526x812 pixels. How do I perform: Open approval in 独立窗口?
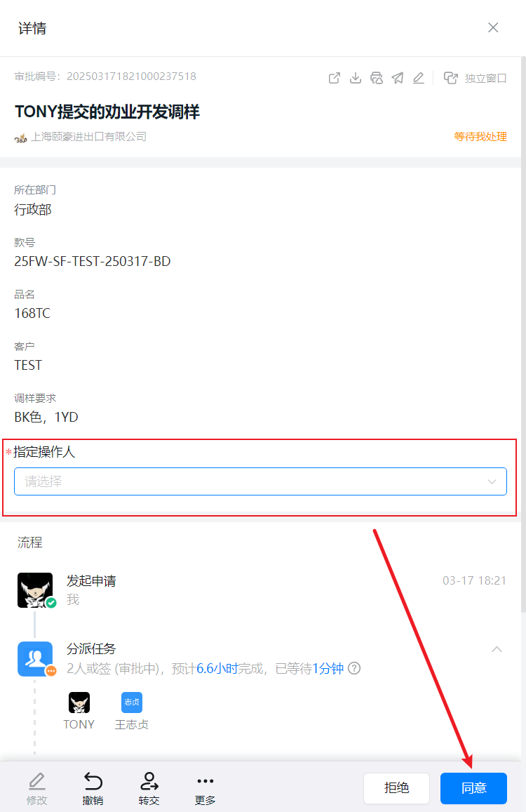click(475, 78)
